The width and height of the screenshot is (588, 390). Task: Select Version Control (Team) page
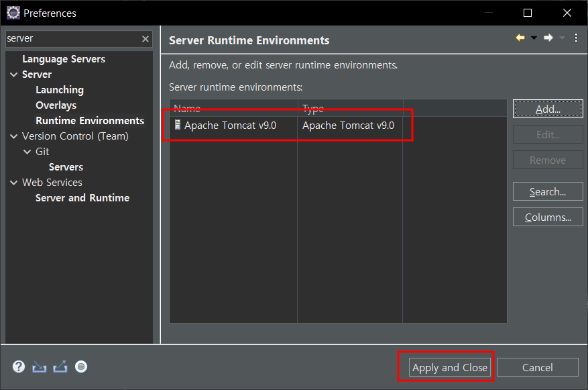[75, 136]
